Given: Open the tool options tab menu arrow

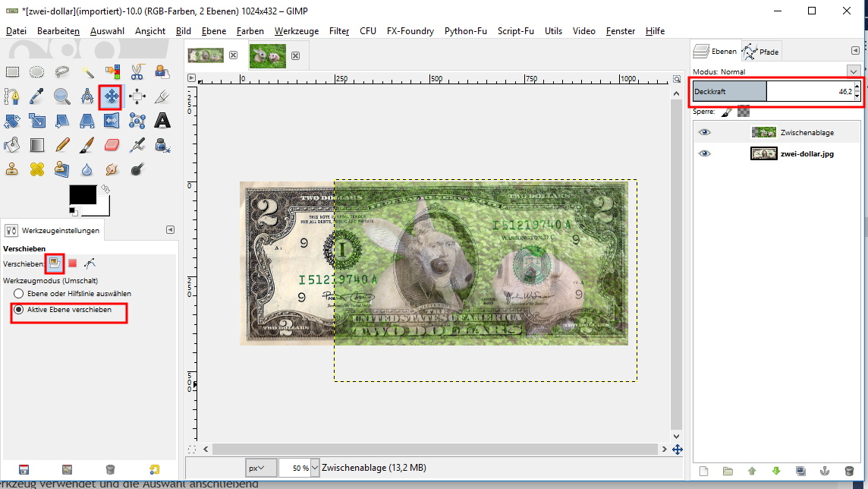Looking at the screenshot, I should (170, 230).
